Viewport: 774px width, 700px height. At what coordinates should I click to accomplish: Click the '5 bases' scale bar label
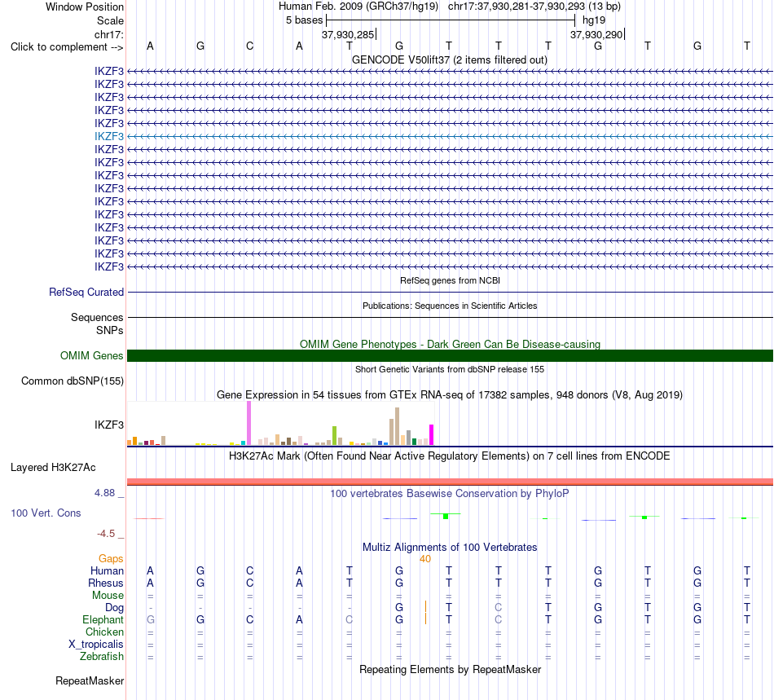[304, 20]
